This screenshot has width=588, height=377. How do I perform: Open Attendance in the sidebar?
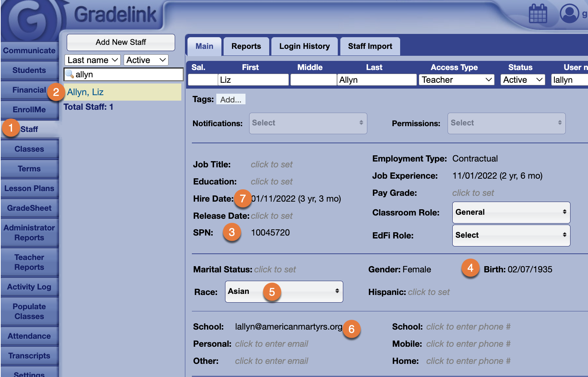[x=29, y=336]
